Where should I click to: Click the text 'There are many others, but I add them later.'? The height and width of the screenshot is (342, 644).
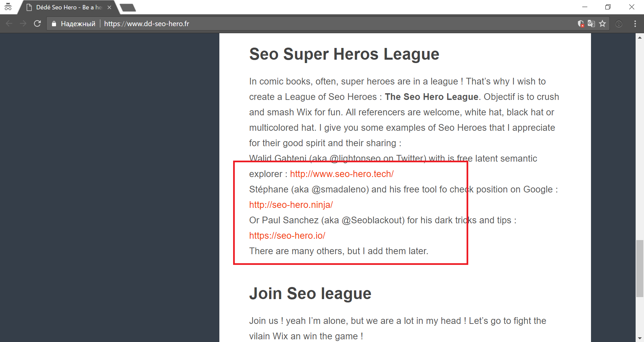pyautogui.click(x=339, y=251)
